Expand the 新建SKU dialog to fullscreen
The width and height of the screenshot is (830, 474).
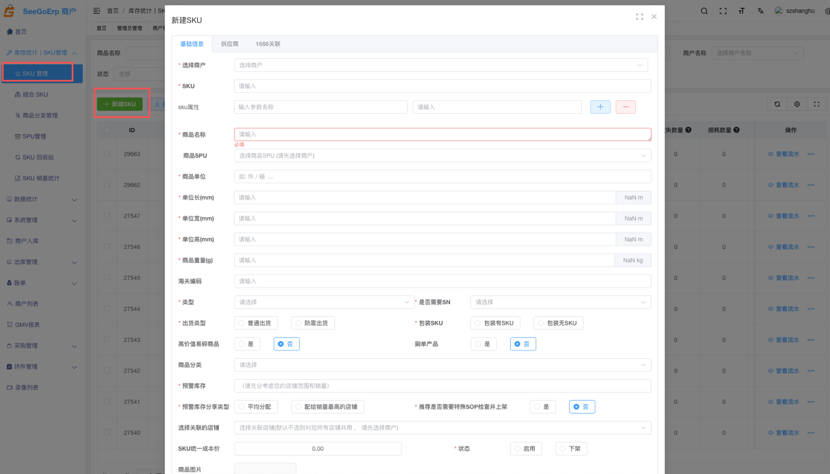click(639, 17)
